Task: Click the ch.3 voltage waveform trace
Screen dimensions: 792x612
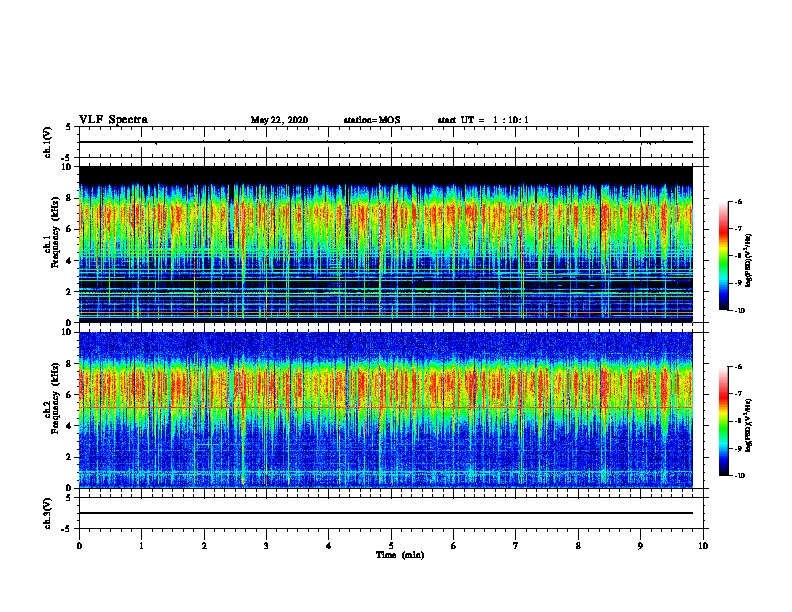Action: pos(386,513)
